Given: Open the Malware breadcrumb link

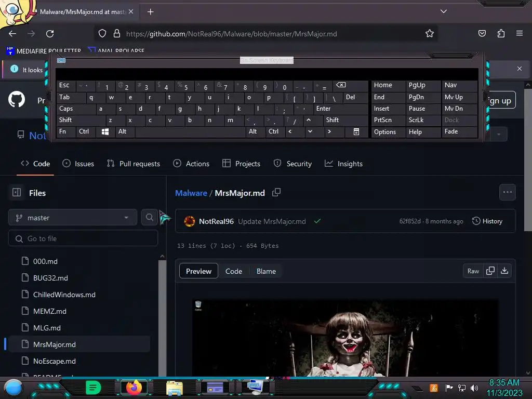Looking at the screenshot, I should point(191,193).
